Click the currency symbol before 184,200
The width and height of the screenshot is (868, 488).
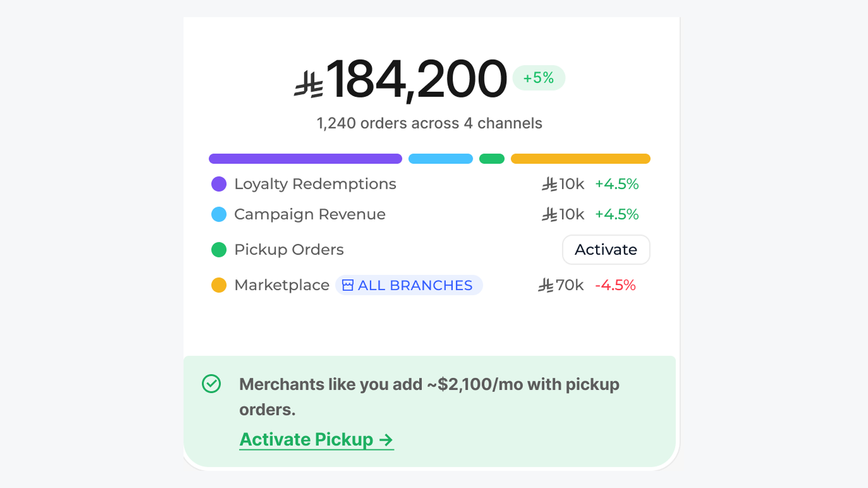coord(309,84)
